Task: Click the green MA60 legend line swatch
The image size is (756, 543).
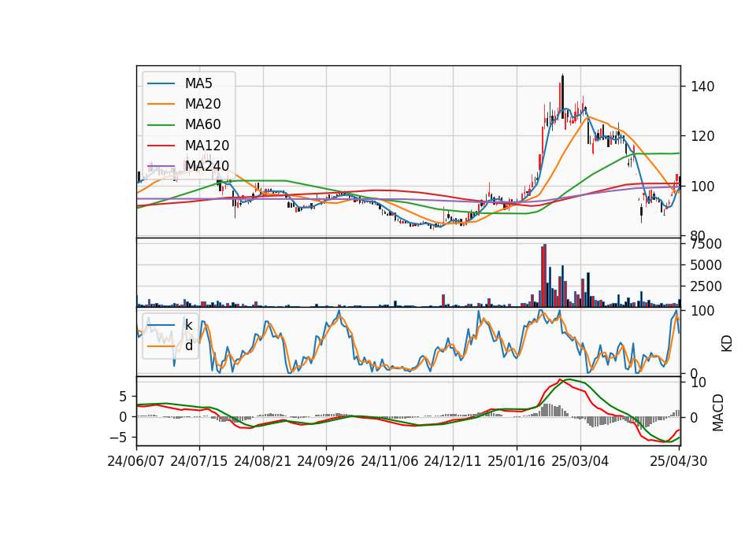Action: (161, 125)
